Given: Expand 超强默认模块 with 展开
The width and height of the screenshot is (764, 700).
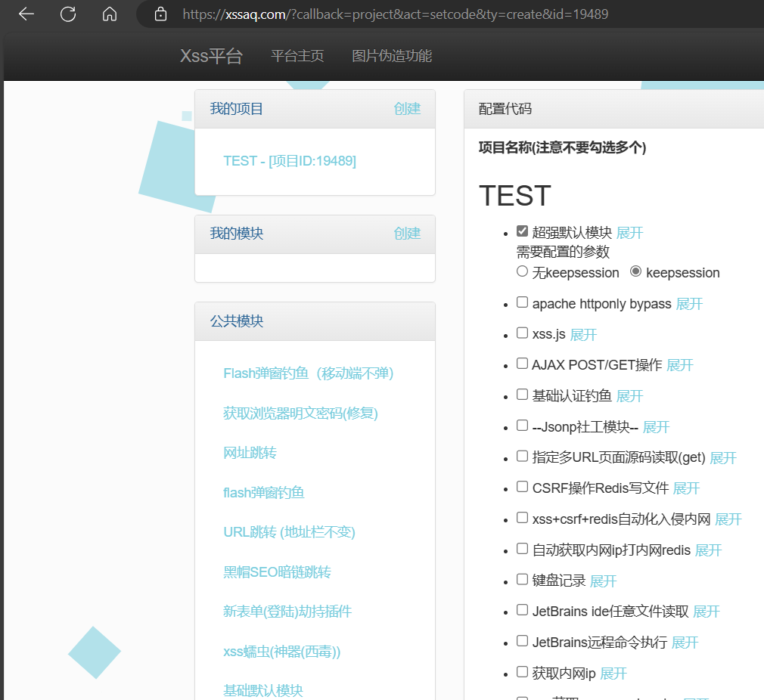Looking at the screenshot, I should pos(629,233).
